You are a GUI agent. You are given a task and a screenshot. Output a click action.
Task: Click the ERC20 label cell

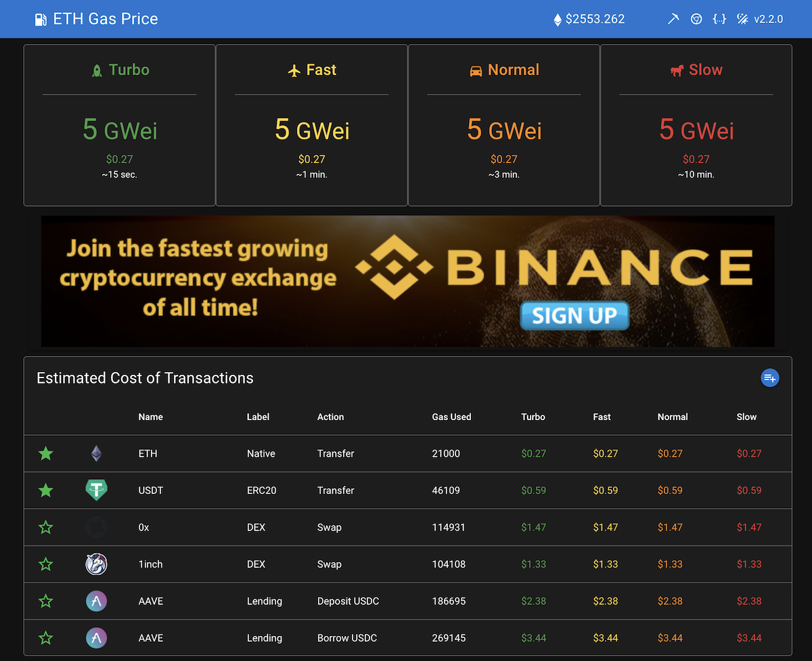pyautogui.click(x=262, y=490)
